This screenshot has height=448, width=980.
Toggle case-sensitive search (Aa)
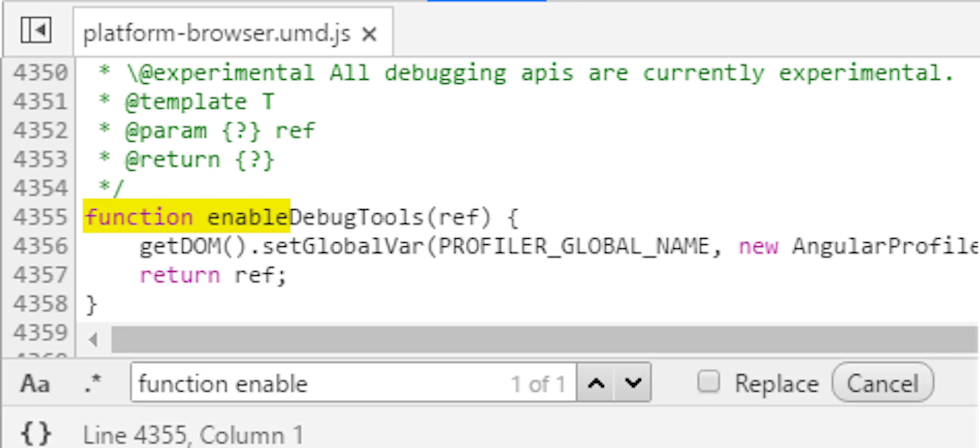pos(35,383)
